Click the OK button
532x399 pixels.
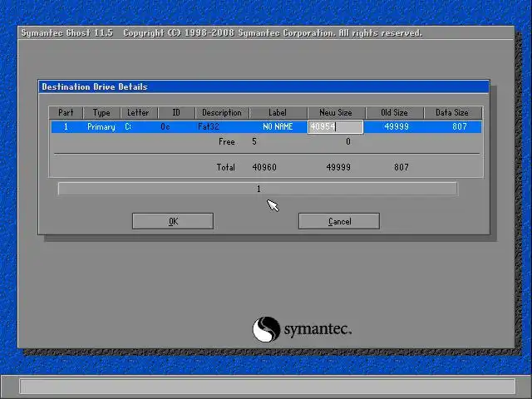point(173,221)
